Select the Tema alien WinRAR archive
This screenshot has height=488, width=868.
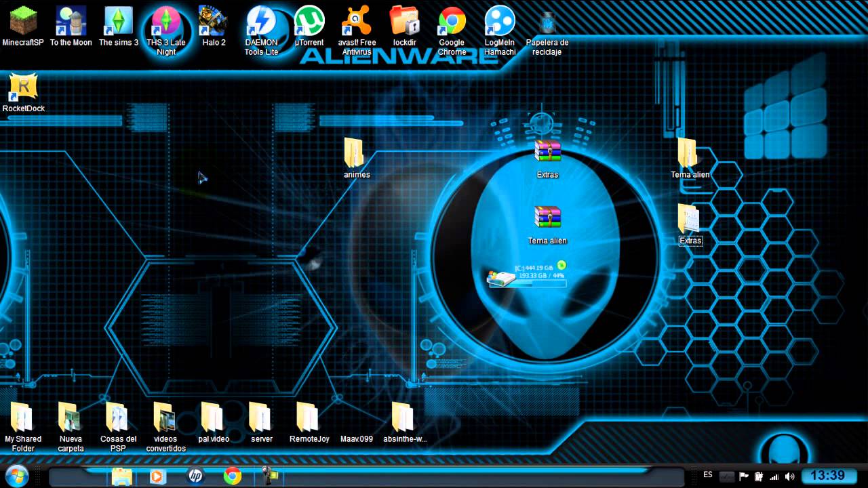pos(547,224)
